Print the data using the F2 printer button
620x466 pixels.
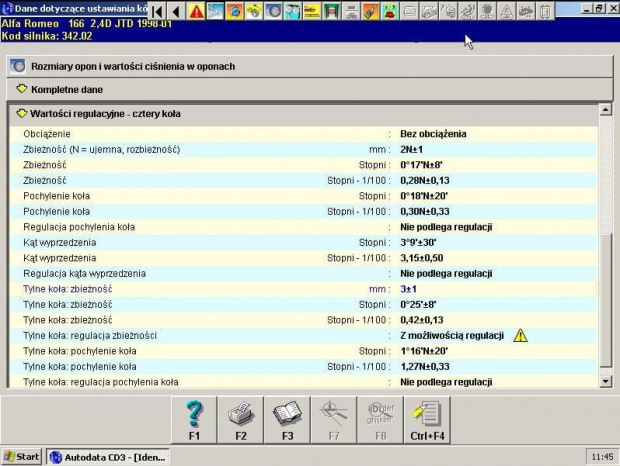click(x=241, y=420)
